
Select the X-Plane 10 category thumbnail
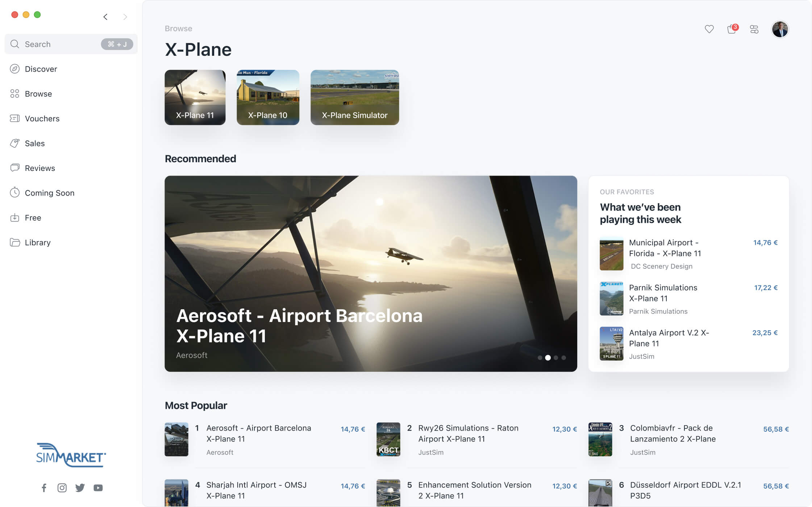pos(268,97)
